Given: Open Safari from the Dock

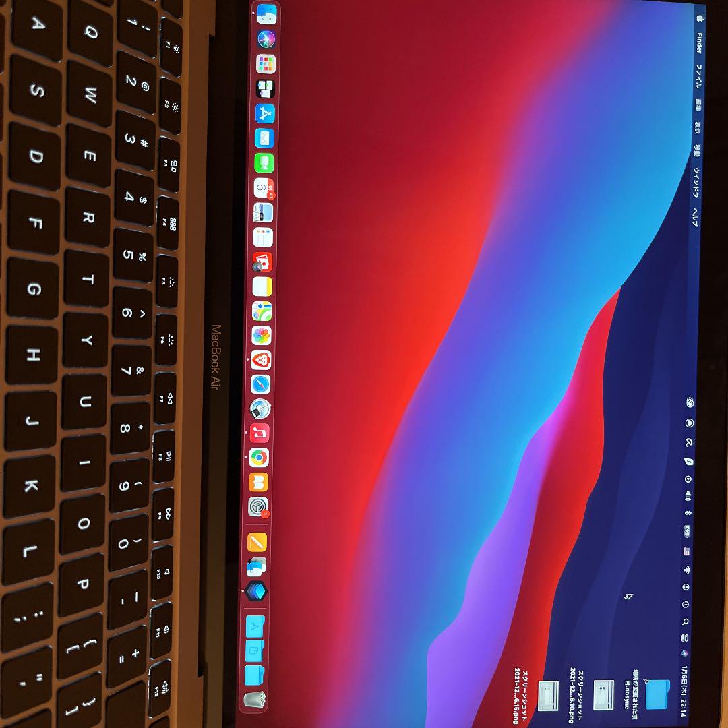Looking at the screenshot, I should (260, 384).
